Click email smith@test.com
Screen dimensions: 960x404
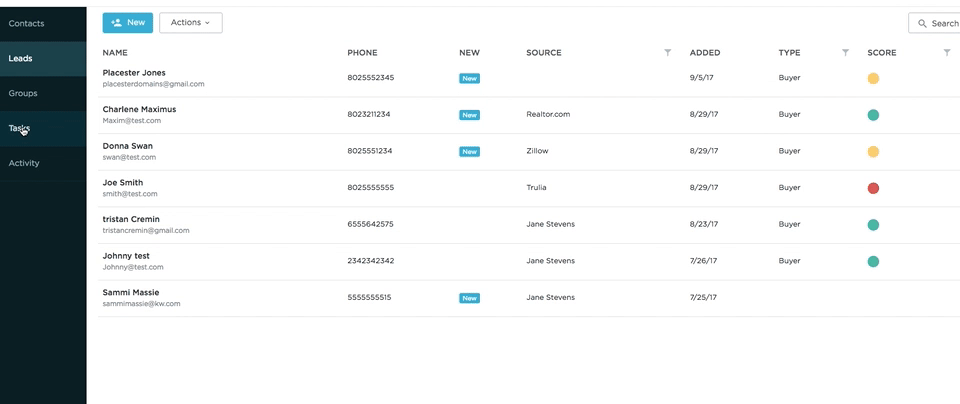[x=130, y=194]
